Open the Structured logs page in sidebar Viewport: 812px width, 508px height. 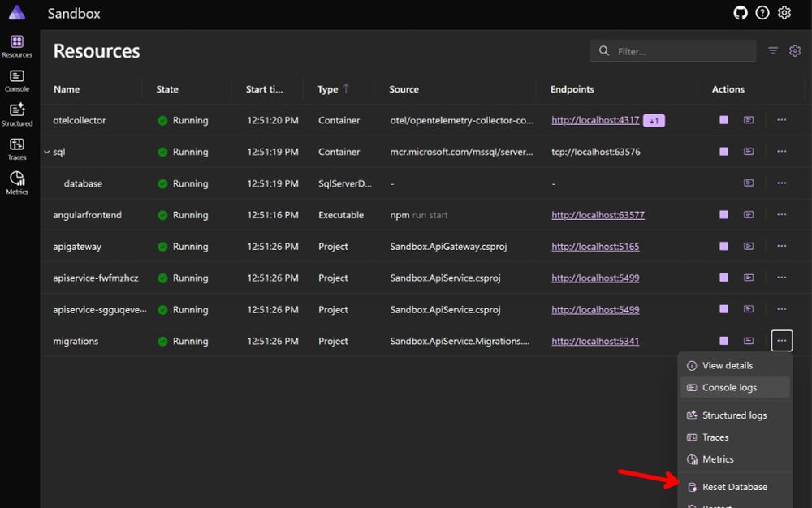click(x=16, y=115)
